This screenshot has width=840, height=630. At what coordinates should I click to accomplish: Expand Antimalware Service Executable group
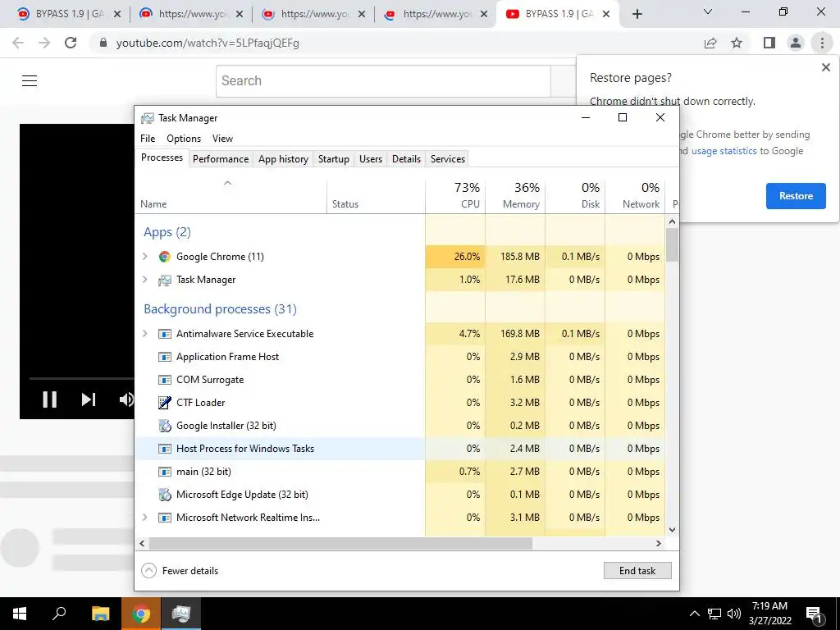(x=144, y=334)
